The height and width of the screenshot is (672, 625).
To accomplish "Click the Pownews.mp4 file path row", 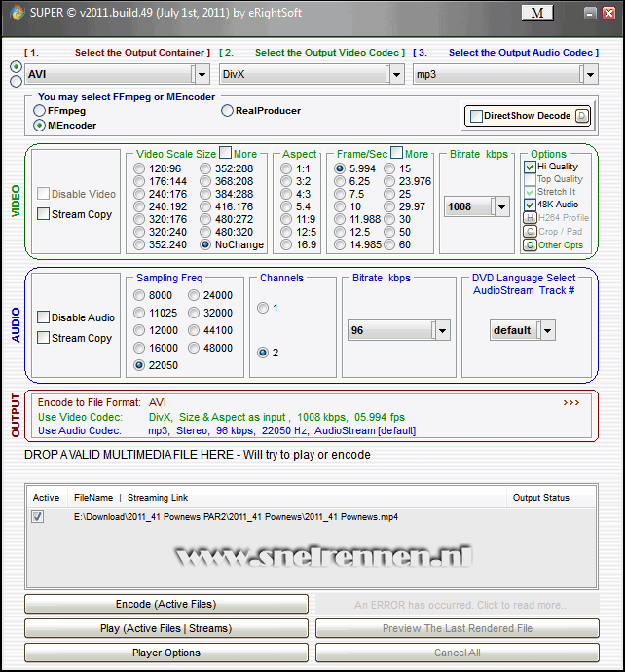I will [x=236, y=517].
